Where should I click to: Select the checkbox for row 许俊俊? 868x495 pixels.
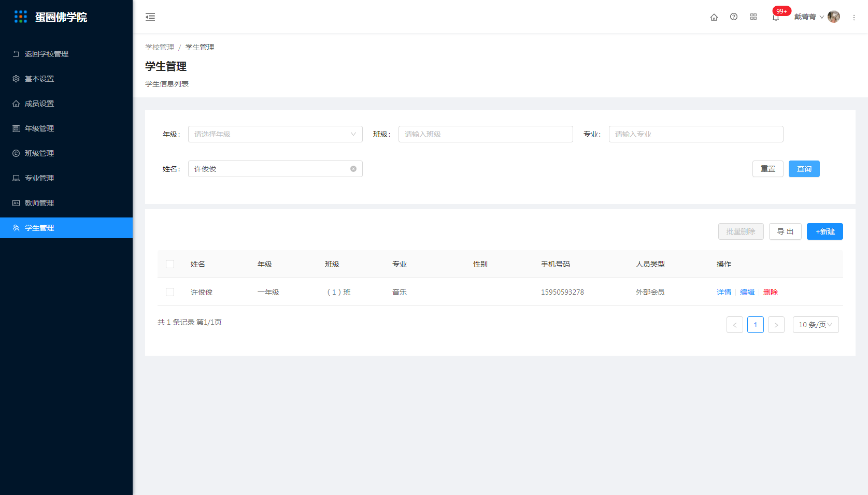pos(170,292)
